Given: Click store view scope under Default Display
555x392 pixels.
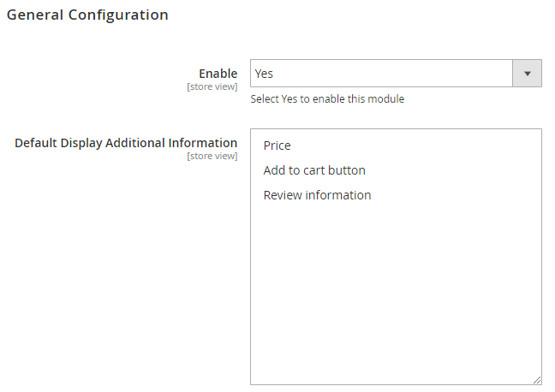Looking at the screenshot, I should click(212, 156).
